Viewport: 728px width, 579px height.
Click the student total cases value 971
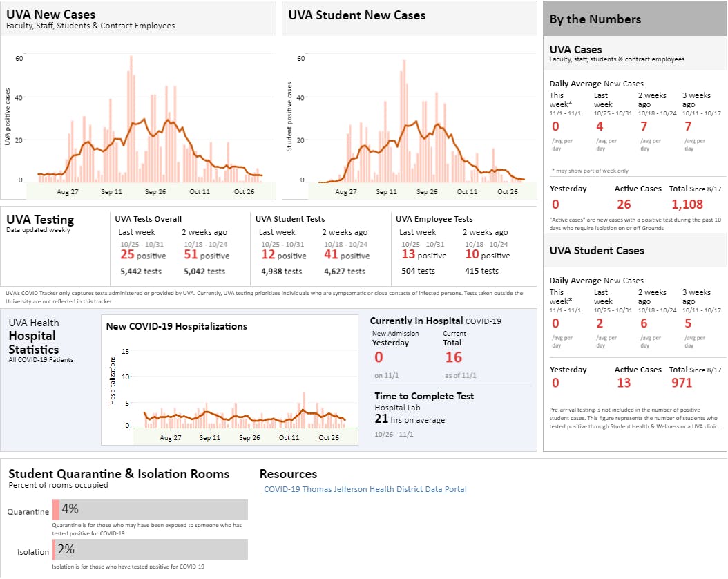681,383
